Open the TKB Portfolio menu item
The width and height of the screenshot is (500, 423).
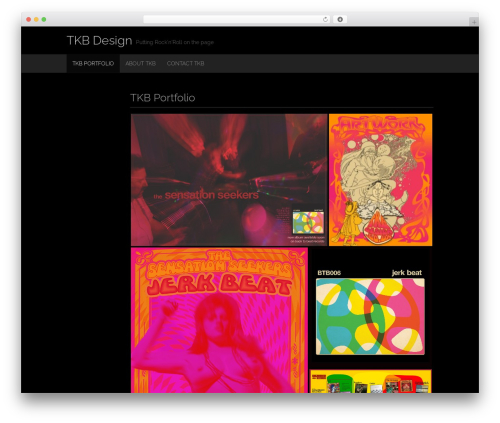pyautogui.click(x=93, y=63)
